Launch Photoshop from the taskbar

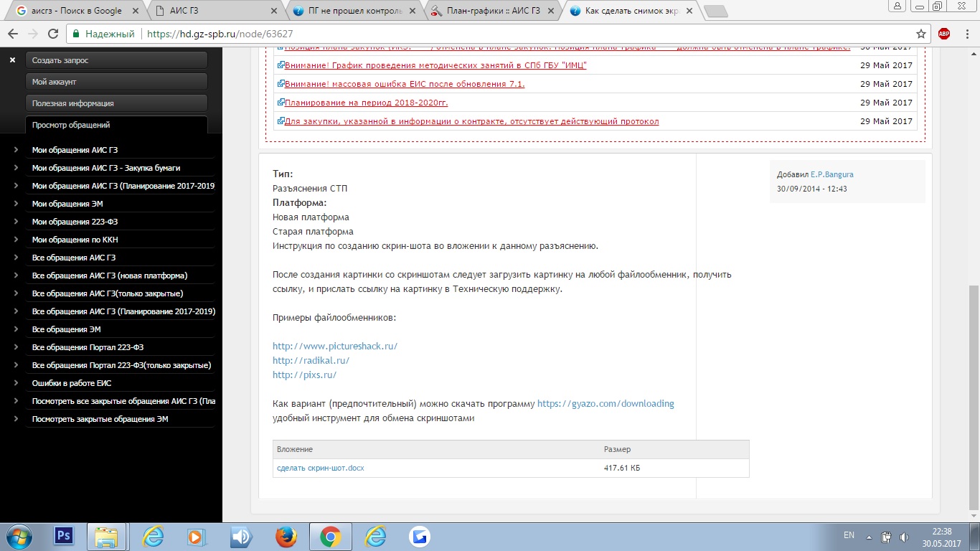64,536
